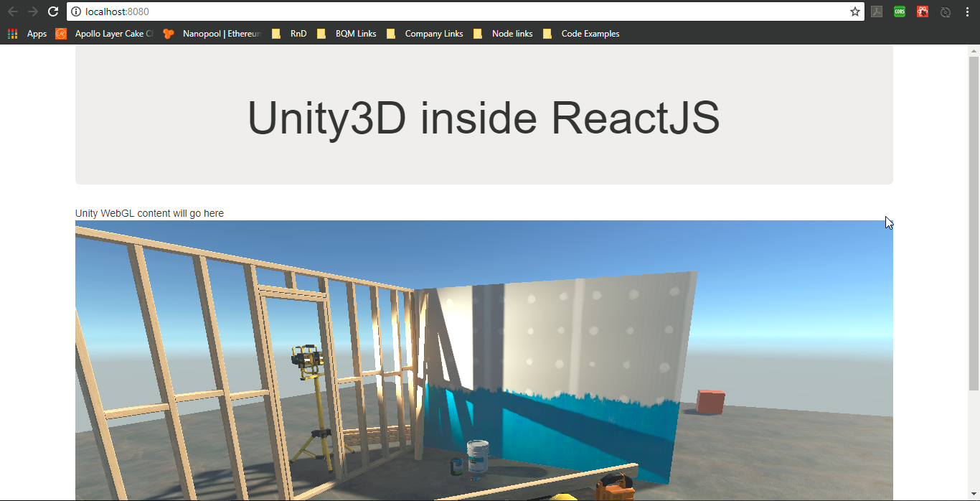Open Chrome's three-dot menu
This screenshot has height=501, width=980.
tap(967, 11)
